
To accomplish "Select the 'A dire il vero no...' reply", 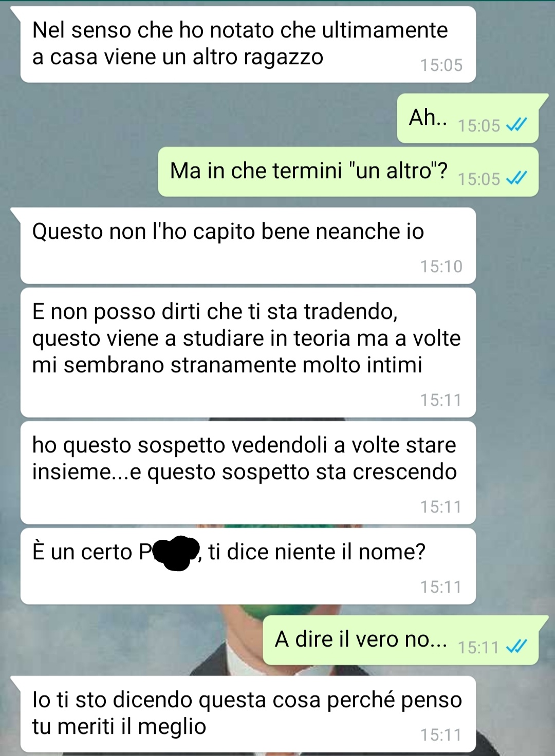I will [401, 640].
